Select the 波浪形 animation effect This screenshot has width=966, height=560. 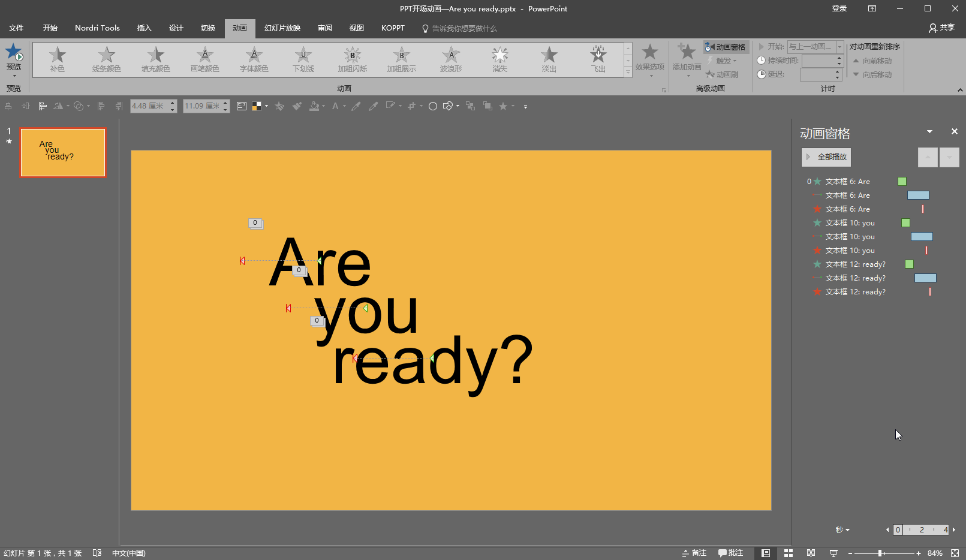click(x=451, y=60)
